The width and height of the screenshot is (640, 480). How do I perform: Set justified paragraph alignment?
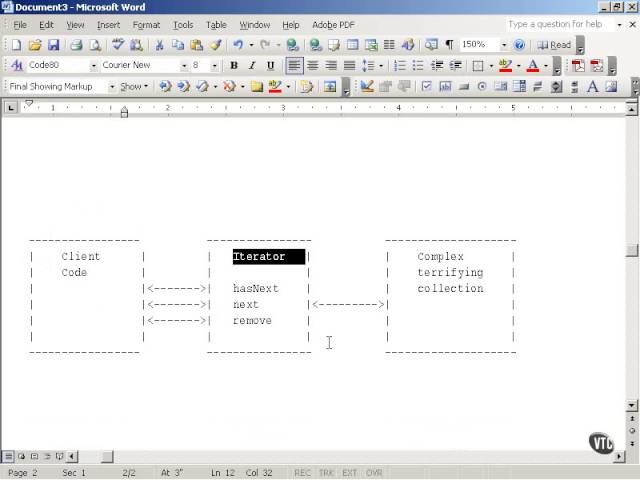click(349, 65)
